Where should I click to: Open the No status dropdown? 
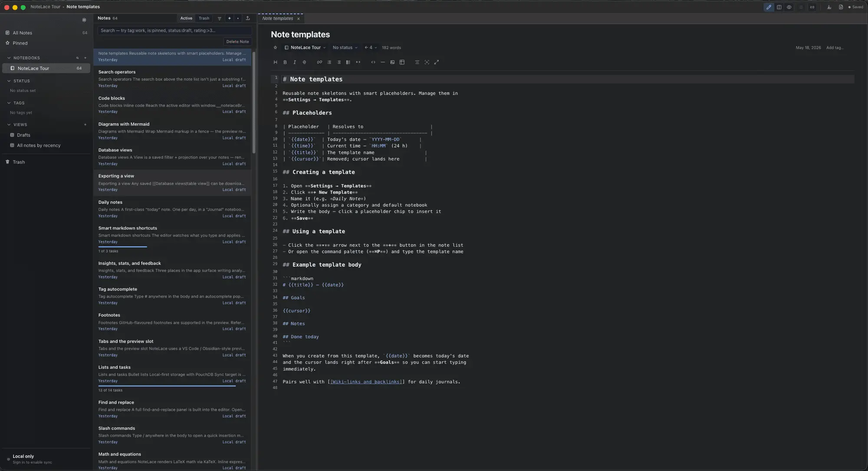pos(345,48)
